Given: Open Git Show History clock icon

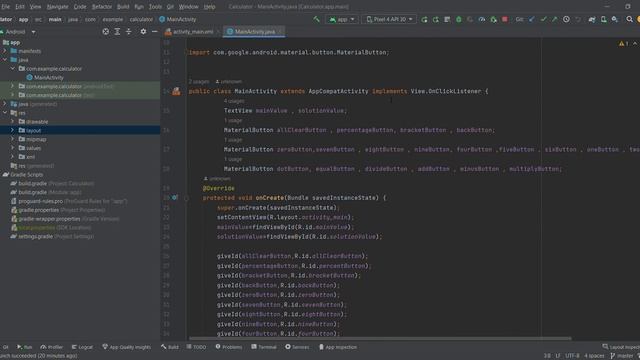Looking at the screenshot, I should point(566,19).
